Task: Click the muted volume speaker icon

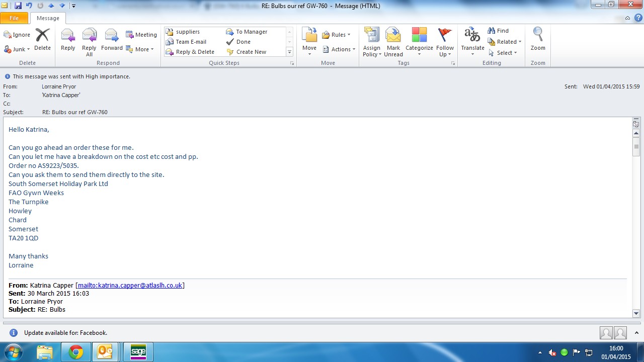Action: (x=552, y=352)
